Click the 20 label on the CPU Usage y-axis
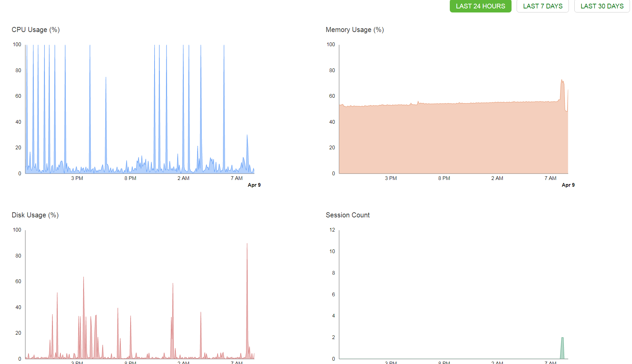 18,148
